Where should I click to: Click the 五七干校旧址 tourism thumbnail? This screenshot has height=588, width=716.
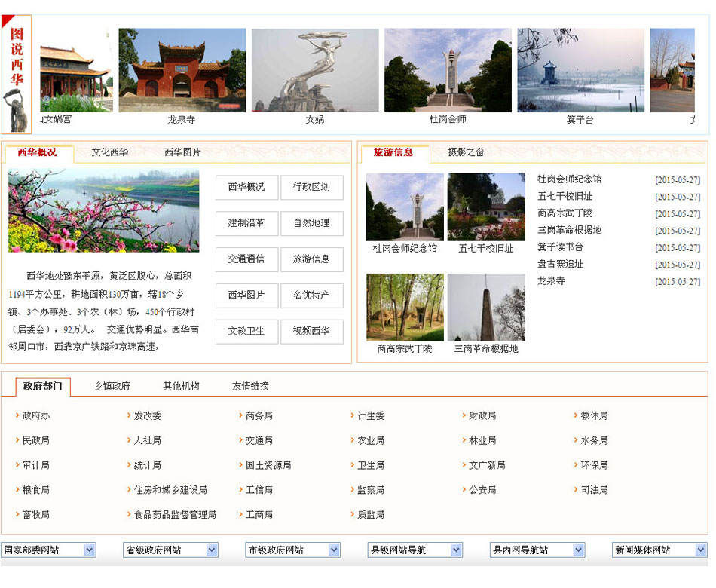click(x=486, y=207)
